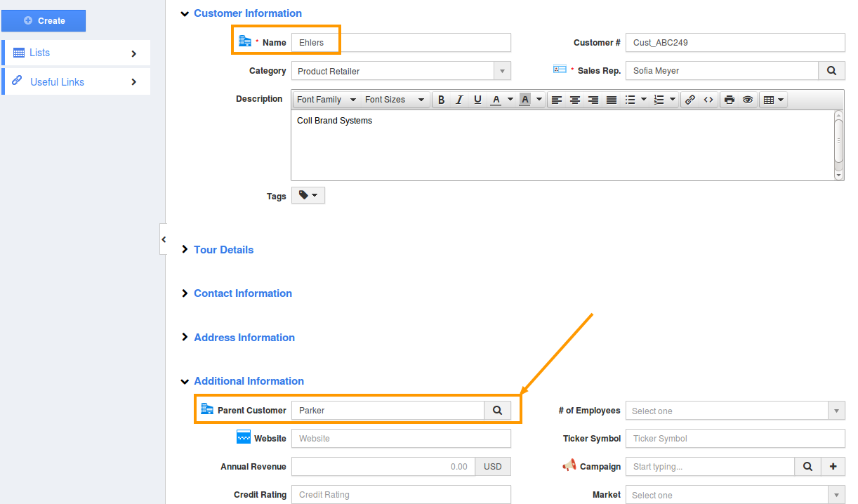Click the Website input field
Viewport: 858px width, 504px height.
pos(401,439)
